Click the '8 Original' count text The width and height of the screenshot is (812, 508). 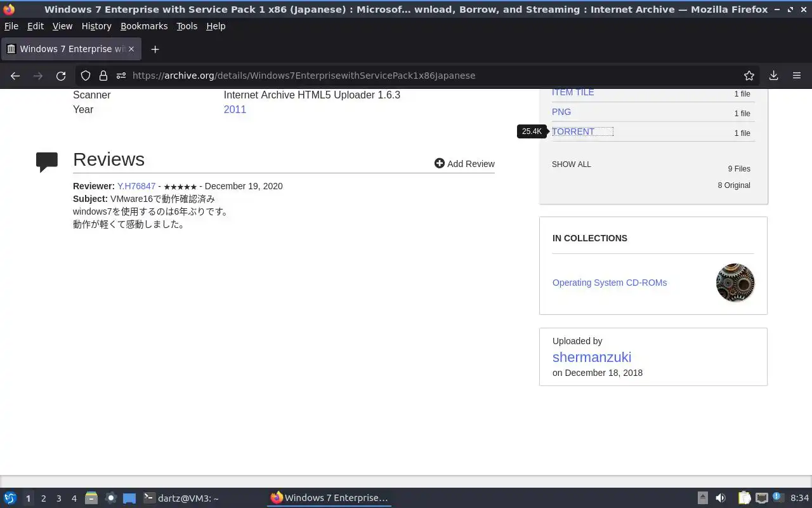point(734,185)
